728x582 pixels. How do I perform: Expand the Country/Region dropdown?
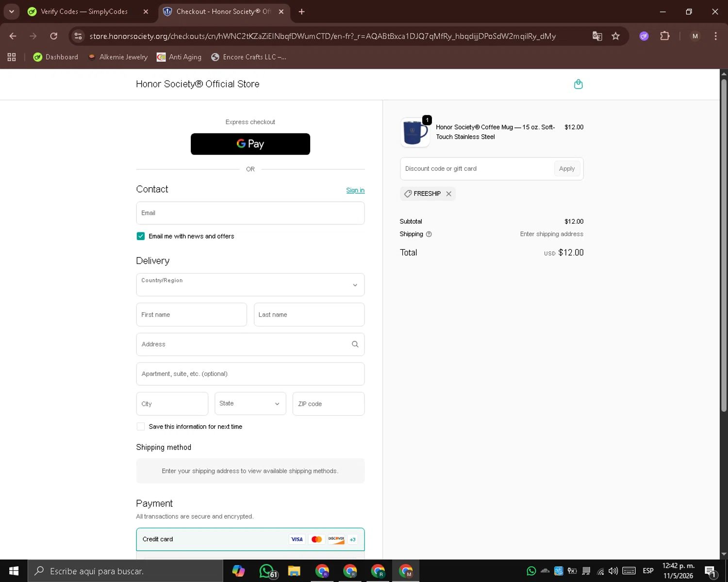click(250, 285)
